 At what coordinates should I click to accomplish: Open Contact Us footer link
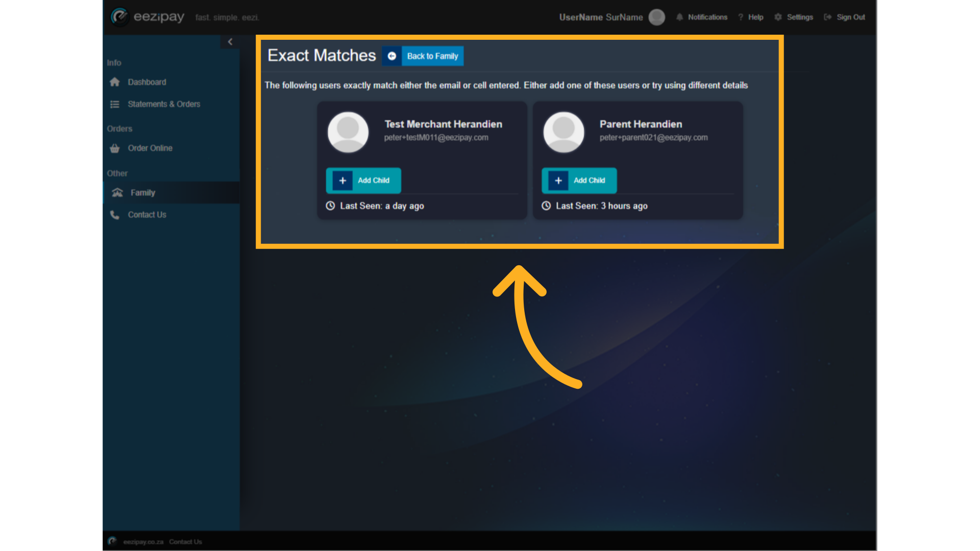point(186,542)
